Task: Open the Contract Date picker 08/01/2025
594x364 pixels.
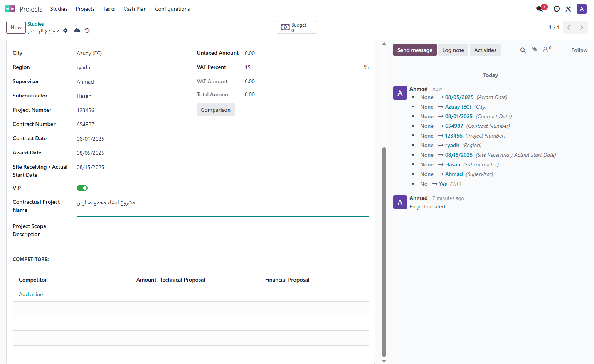Action: click(131, 139)
